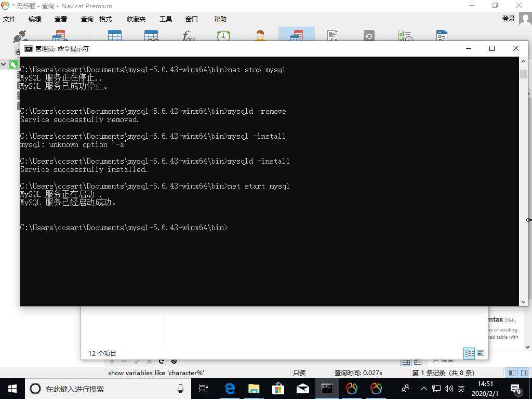Open the Model diagram toolbar icon
This screenshot has height=399, width=532.
442,36
